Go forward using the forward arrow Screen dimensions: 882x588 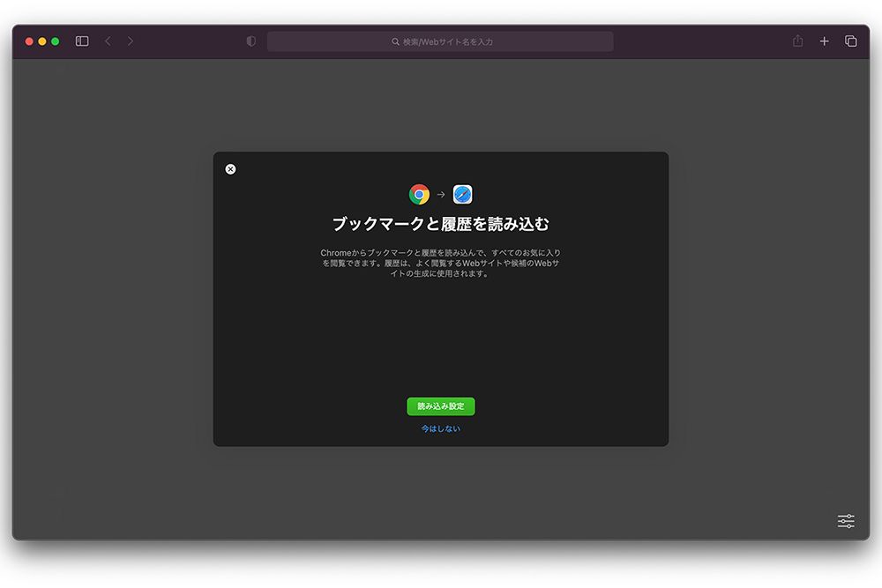click(131, 41)
